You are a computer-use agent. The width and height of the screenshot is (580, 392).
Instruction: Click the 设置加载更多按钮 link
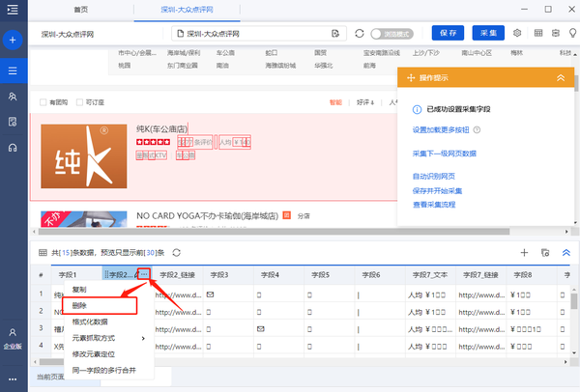point(441,129)
